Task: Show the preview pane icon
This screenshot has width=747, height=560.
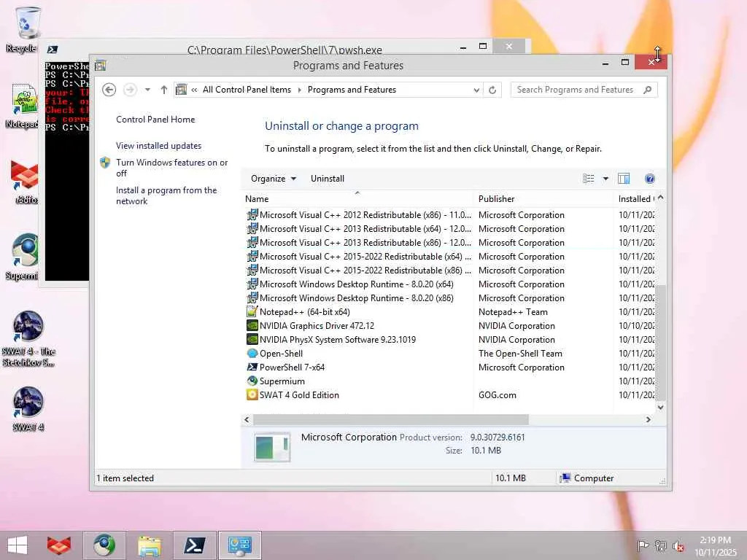Action: [x=624, y=179]
